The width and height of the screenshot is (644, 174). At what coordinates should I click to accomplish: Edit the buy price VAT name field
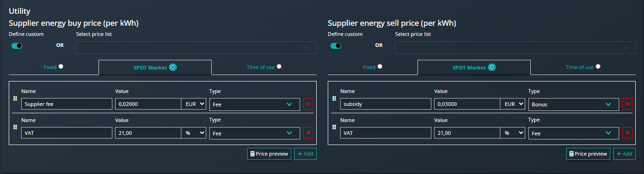click(67, 133)
